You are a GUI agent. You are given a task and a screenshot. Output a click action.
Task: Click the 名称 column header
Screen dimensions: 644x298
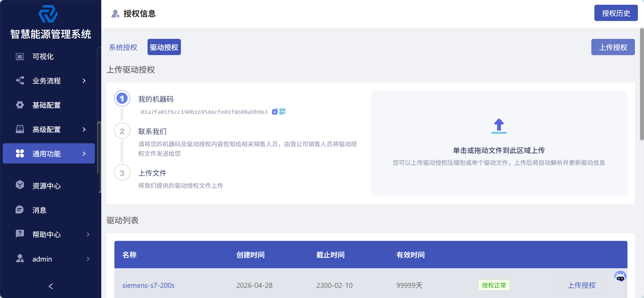pyautogui.click(x=130, y=255)
